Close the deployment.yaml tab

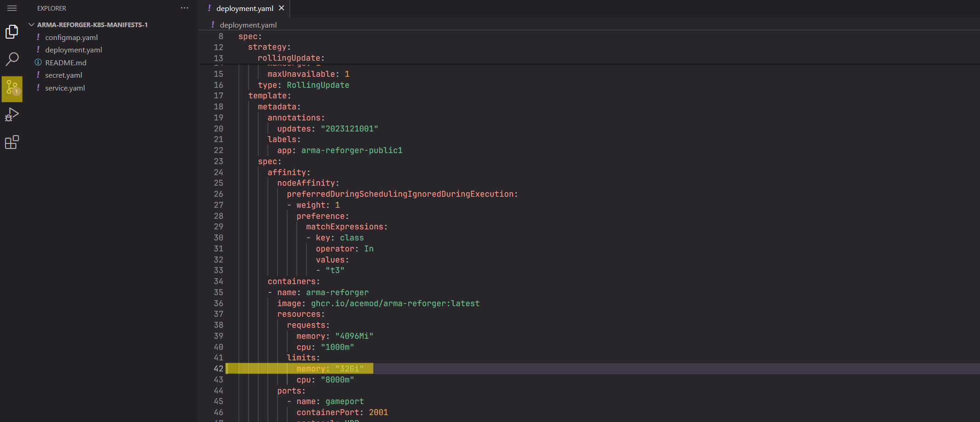tap(281, 8)
